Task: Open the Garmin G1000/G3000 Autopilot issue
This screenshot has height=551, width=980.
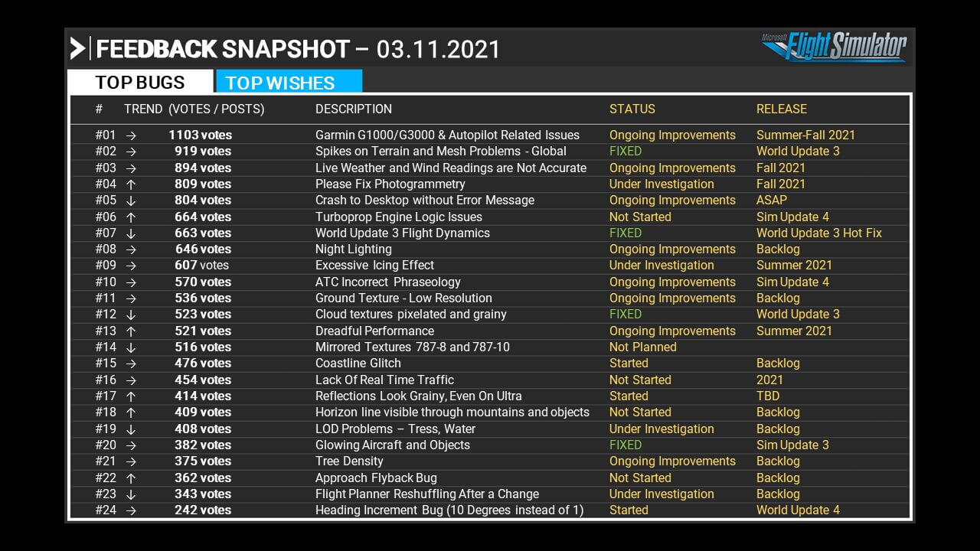Action: click(447, 135)
